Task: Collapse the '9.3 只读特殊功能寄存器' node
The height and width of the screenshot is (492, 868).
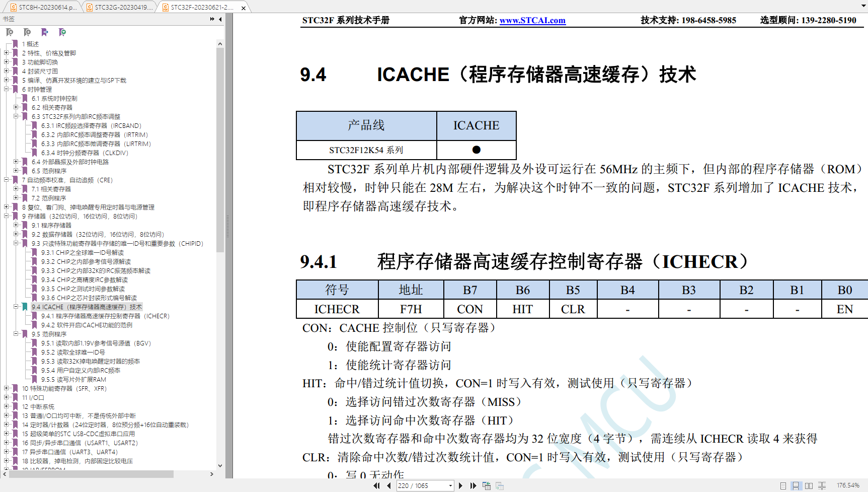Action: 16,243
